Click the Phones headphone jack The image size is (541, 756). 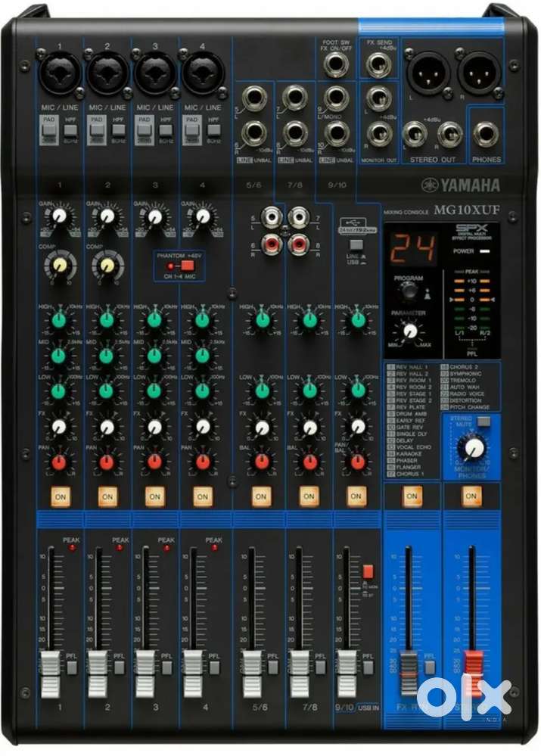tap(485, 134)
